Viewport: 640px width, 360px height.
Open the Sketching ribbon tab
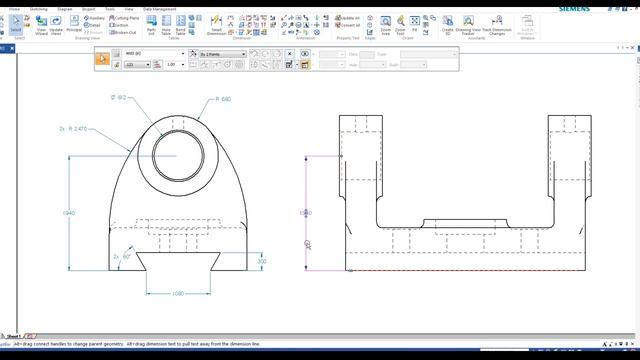39,9
